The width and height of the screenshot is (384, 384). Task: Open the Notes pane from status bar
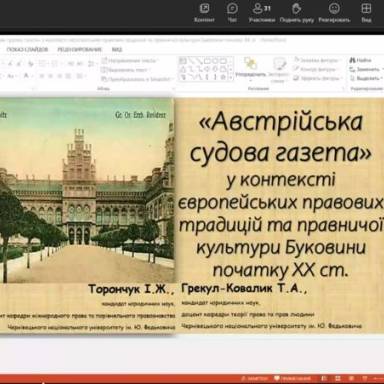(x=254, y=379)
